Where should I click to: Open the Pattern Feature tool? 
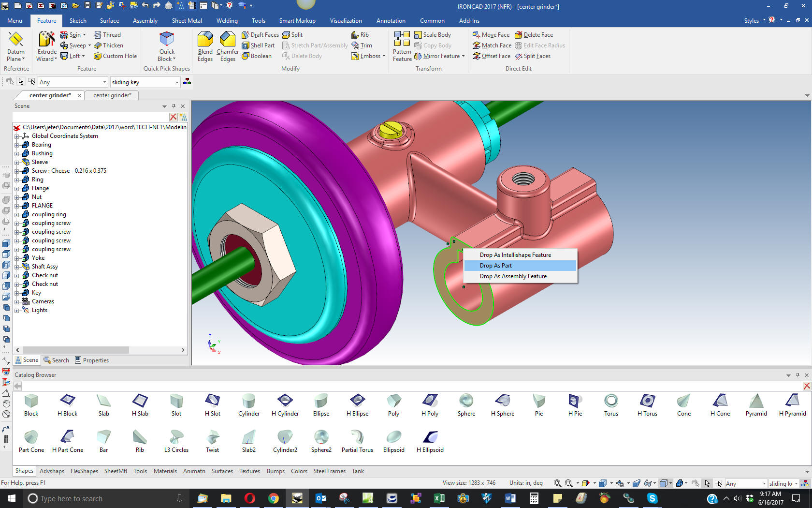click(402, 46)
